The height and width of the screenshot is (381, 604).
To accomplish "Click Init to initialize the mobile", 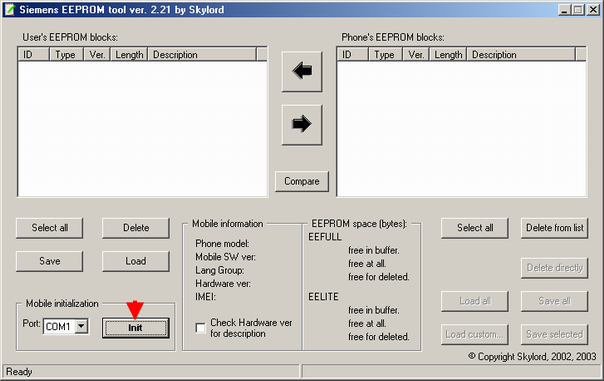I will coord(136,328).
